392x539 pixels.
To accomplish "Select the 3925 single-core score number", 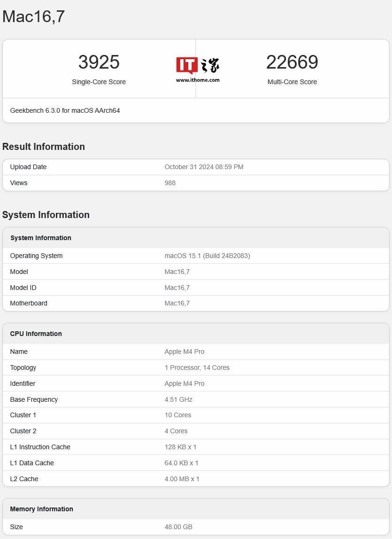I will pyautogui.click(x=99, y=62).
